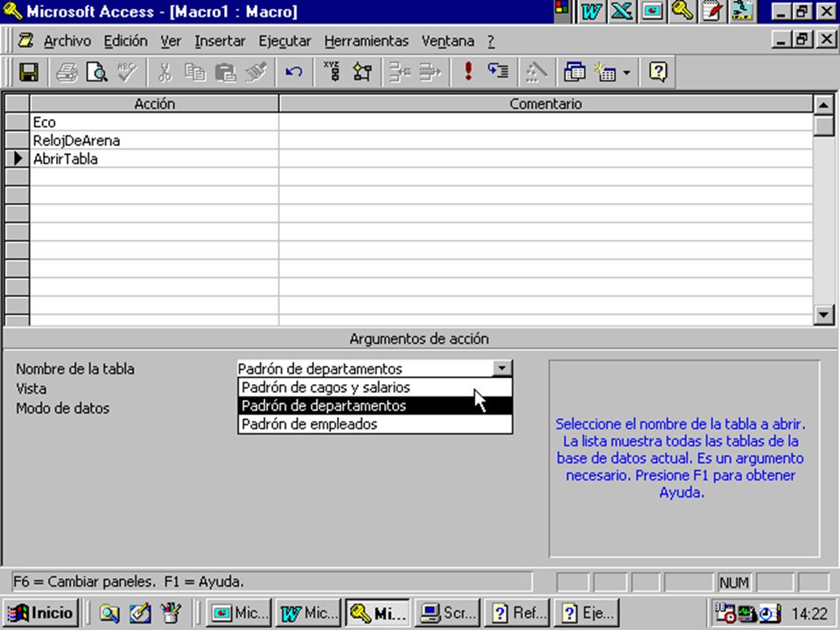840x630 pixels.
Task: Switch to the 'Eje...' help taskbar button
Action: click(586, 612)
